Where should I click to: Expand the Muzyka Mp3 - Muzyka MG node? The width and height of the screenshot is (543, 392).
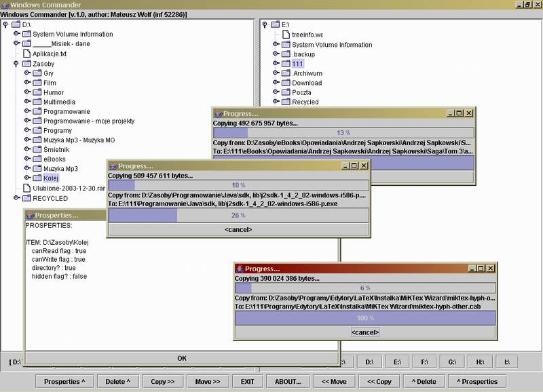27,140
